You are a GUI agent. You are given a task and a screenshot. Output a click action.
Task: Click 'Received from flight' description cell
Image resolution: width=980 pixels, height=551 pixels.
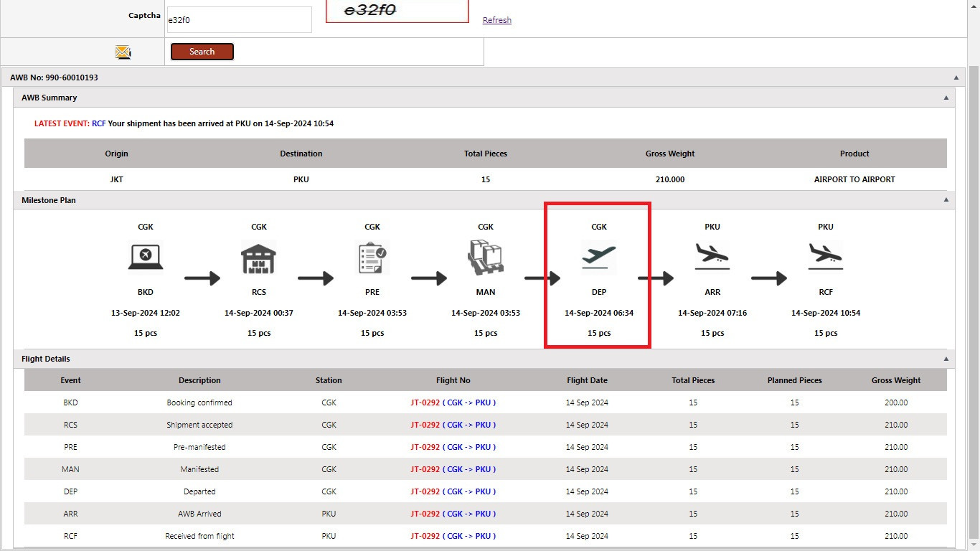point(199,536)
